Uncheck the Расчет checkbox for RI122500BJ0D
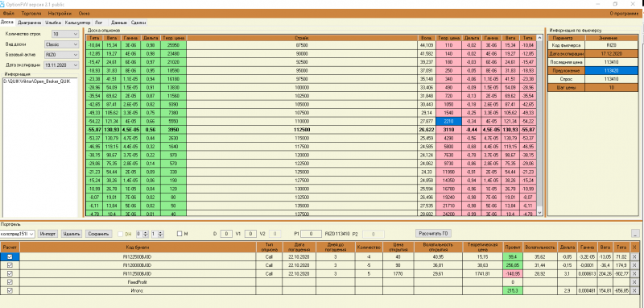The height and width of the screenshot is (308, 644). [x=10, y=256]
